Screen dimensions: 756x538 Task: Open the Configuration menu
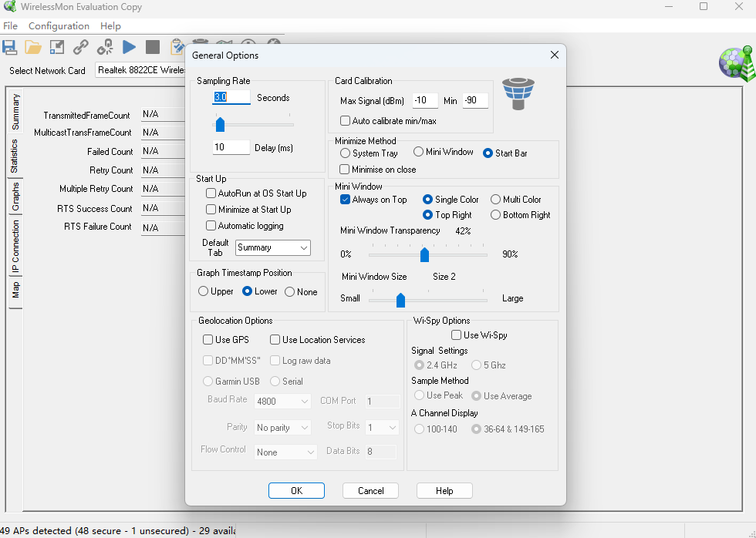point(59,26)
